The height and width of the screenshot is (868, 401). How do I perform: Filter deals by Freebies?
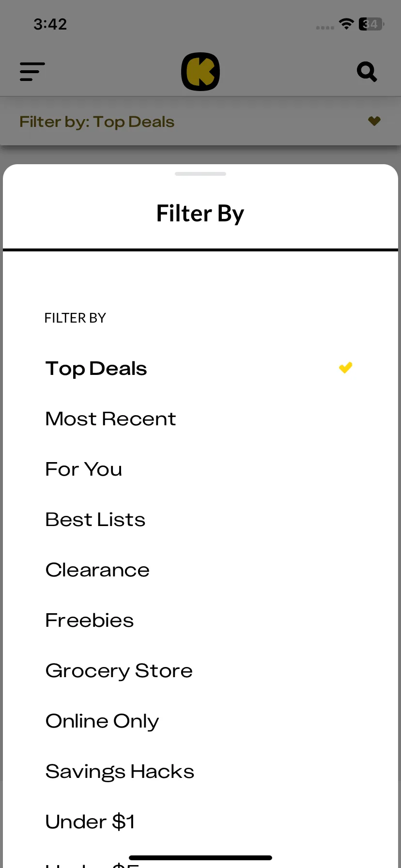[200, 620]
